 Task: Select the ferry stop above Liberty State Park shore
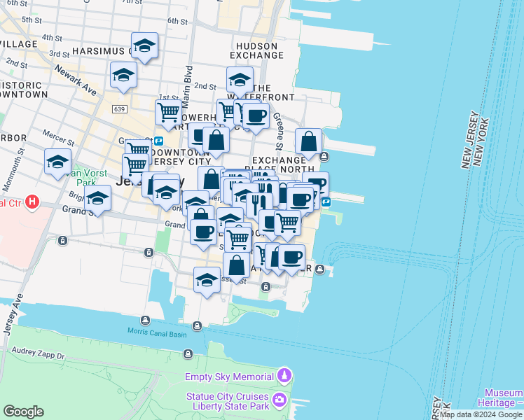(188, 354)
